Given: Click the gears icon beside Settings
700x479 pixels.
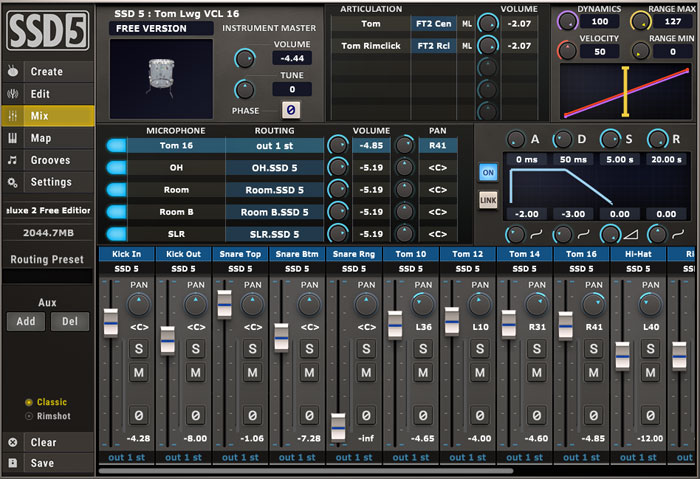Looking at the screenshot, I should click(13, 182).
